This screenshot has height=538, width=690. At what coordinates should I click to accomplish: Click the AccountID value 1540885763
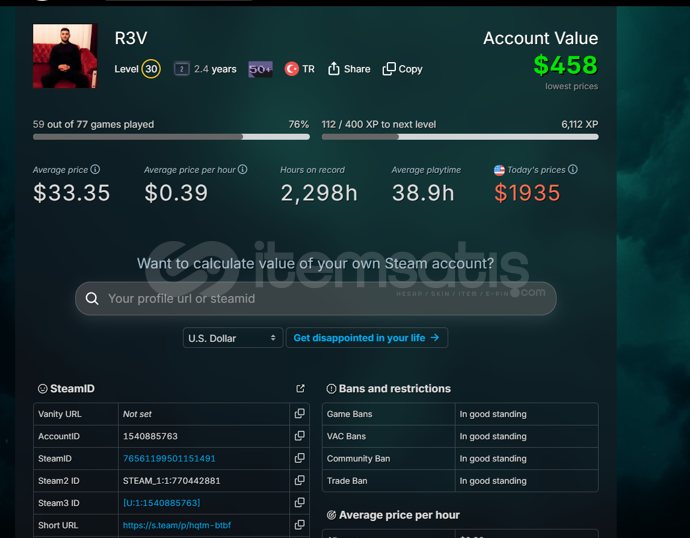coord(150,436)
